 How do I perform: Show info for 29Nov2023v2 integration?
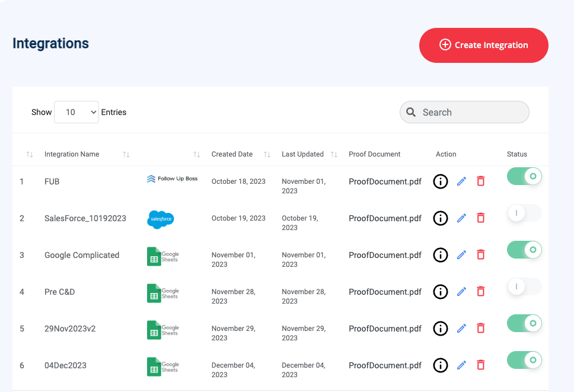pos(440,329)
